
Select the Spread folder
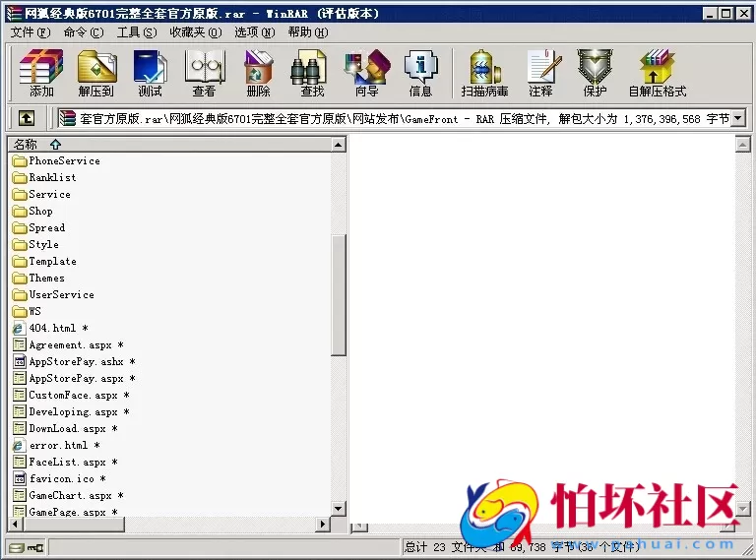click(39, 228)
